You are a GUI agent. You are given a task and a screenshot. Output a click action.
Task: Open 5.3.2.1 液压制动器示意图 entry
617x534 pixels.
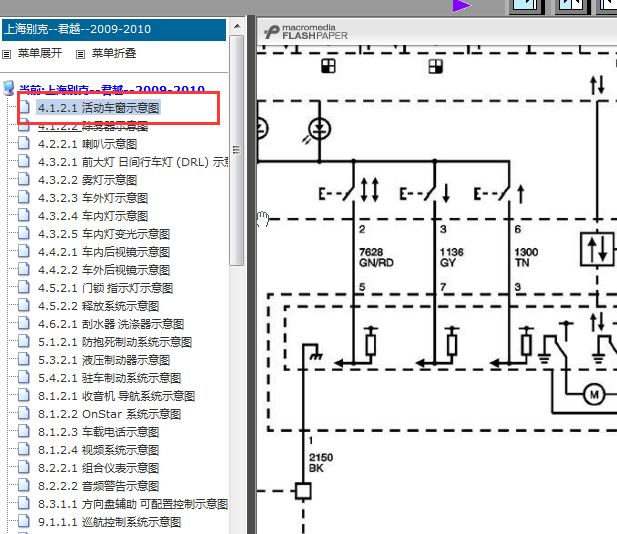click(x=104, y=360)
